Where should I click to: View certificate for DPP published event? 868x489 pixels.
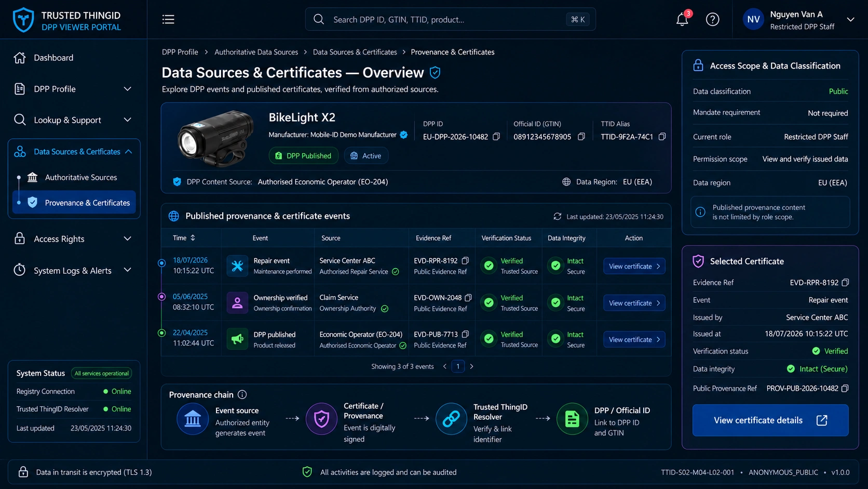pos(634,339)
